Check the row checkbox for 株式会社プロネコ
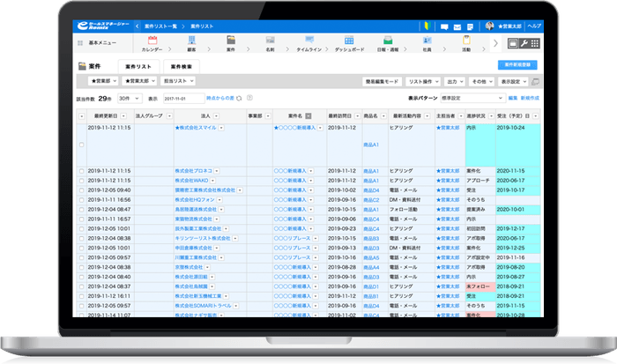617x364 pixels. [82, 171]
